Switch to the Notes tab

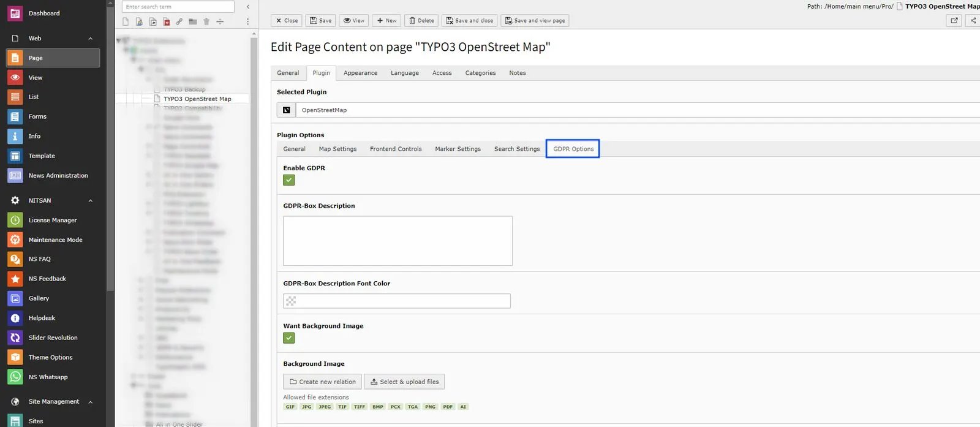(x=518, y=73)
